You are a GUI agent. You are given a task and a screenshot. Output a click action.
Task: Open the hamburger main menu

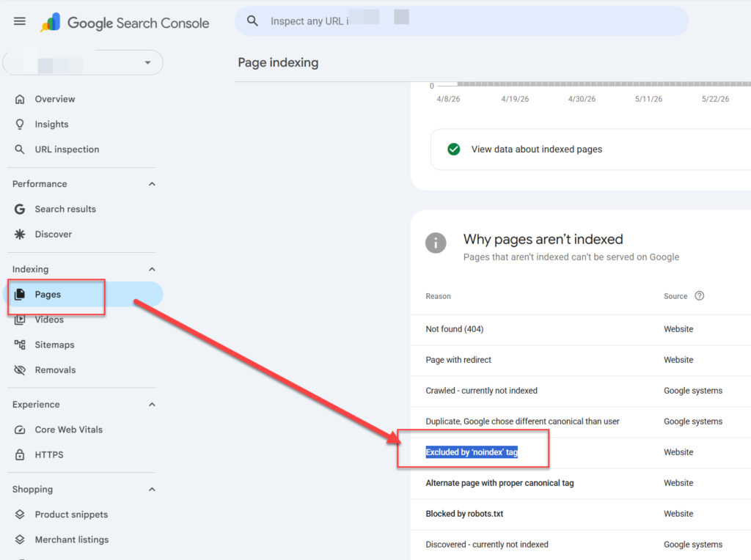[x=20, y=21]
